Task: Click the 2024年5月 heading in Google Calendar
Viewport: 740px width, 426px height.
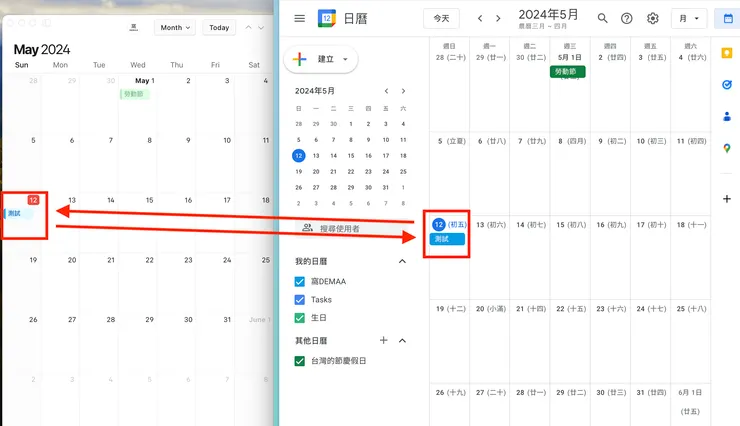Action: 548,15
